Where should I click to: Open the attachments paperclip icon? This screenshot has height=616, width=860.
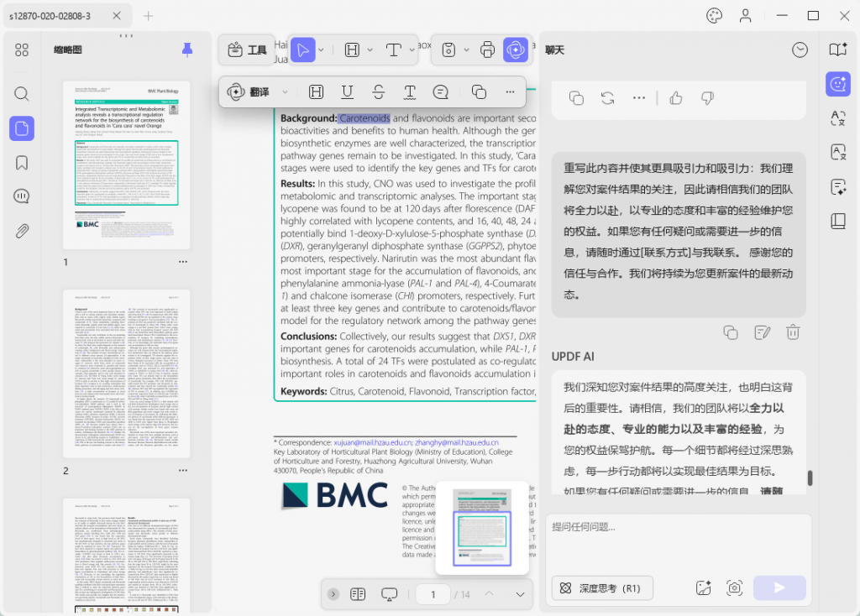[21, 231]
